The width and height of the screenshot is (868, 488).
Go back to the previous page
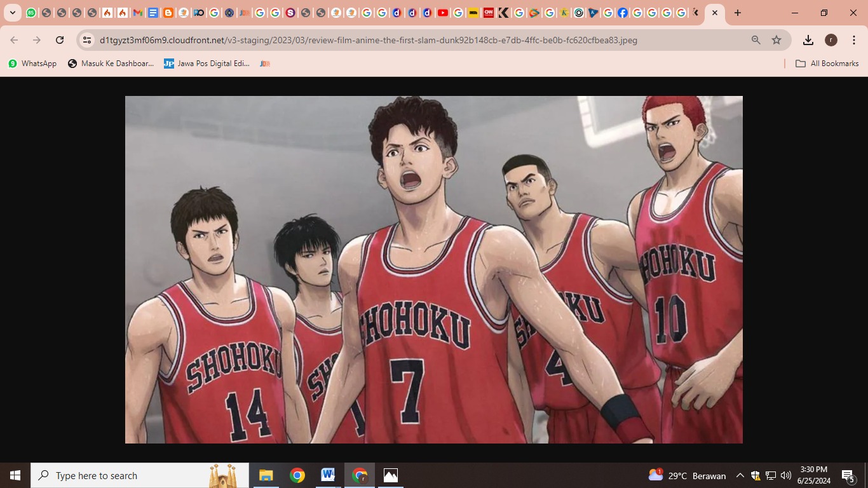click(14, 40)
